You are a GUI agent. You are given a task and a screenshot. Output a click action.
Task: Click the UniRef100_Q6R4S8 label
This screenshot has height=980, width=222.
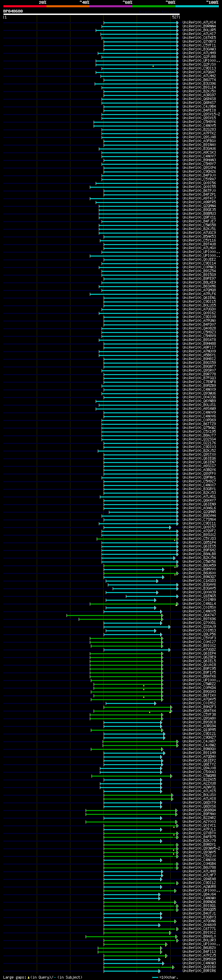pos(199,99)
